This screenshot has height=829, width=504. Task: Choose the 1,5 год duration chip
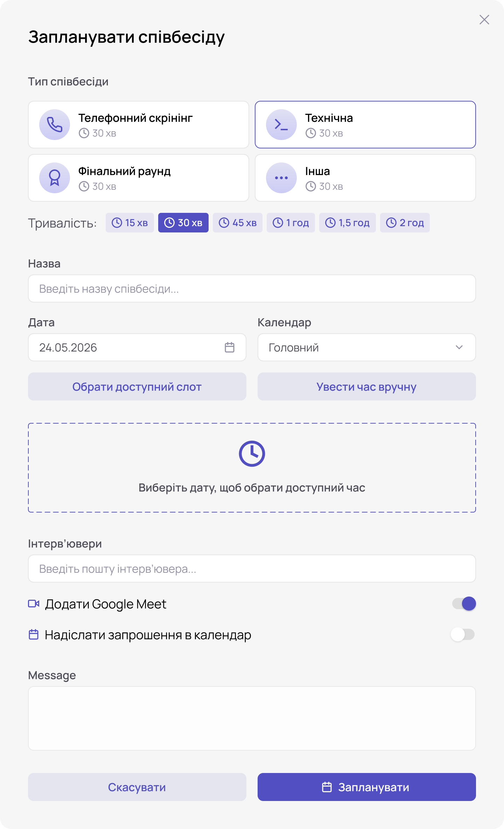coord(347,223)
